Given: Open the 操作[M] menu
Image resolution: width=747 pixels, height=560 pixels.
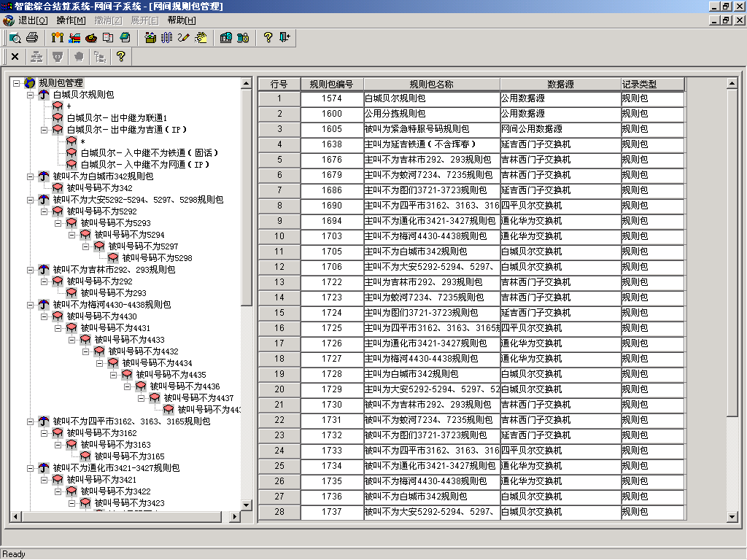Looking at the screenshot, I should [x=71, y=20].
